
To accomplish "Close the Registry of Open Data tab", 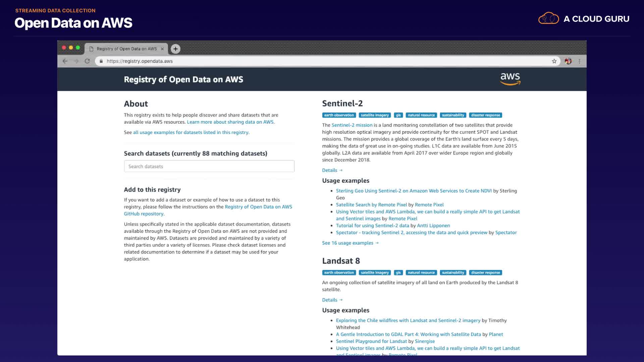I will point(162,49).
